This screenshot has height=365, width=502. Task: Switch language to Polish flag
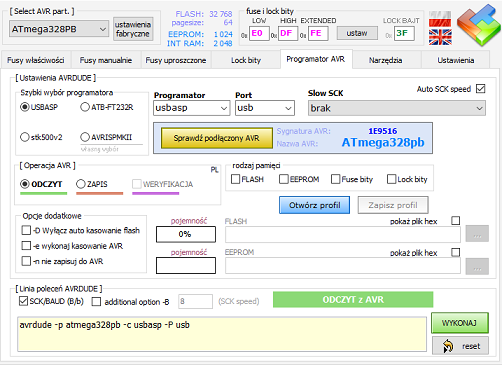pos(440,19)
